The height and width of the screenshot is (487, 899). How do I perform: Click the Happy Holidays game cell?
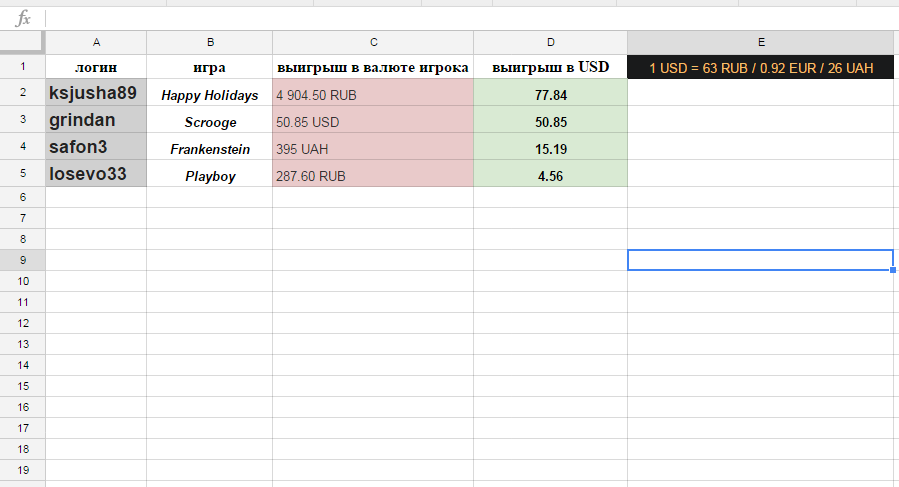coord(210,95)
